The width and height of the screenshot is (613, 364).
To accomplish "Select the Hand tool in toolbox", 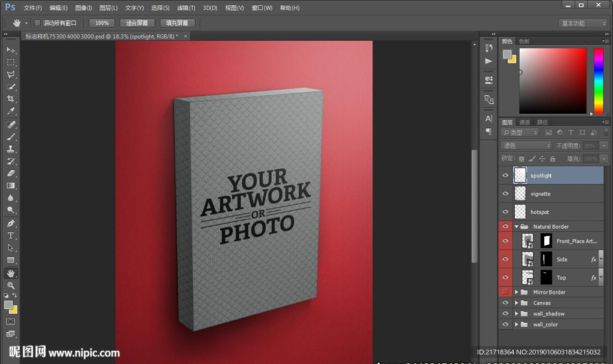I will pyautogui.click(x=11, y=273).
